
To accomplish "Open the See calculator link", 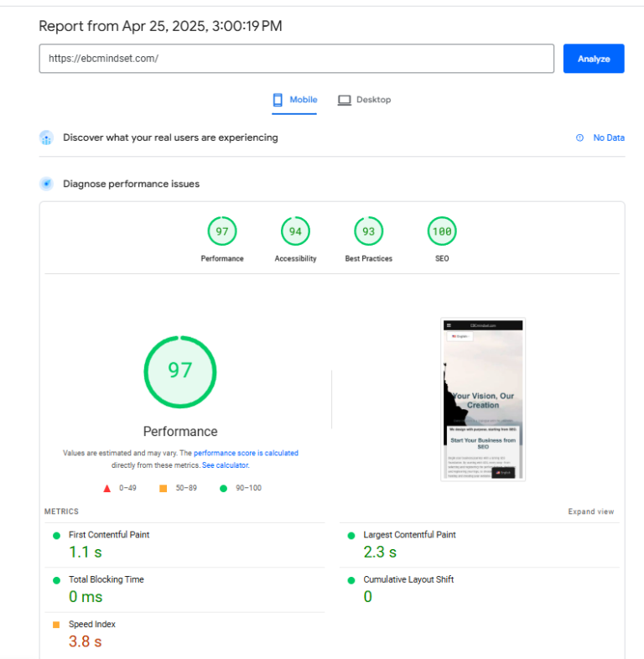I will click(x=226, y=465).
